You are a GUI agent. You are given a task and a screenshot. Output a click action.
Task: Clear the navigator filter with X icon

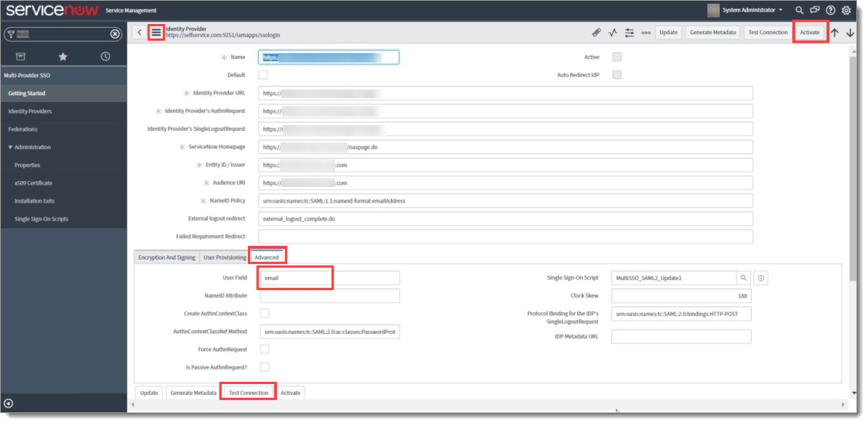pyautogui.click(x=115, y=34)
